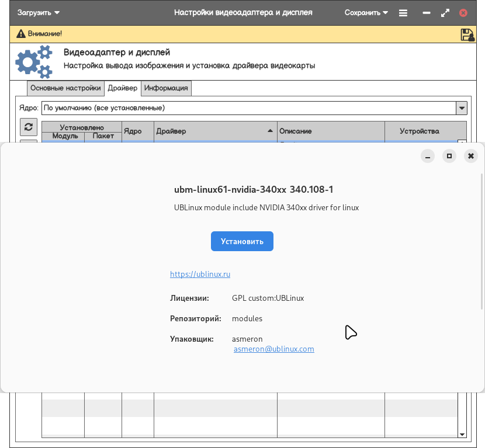
Task: Switch to the Информация tab
Action: coord(166,88)
